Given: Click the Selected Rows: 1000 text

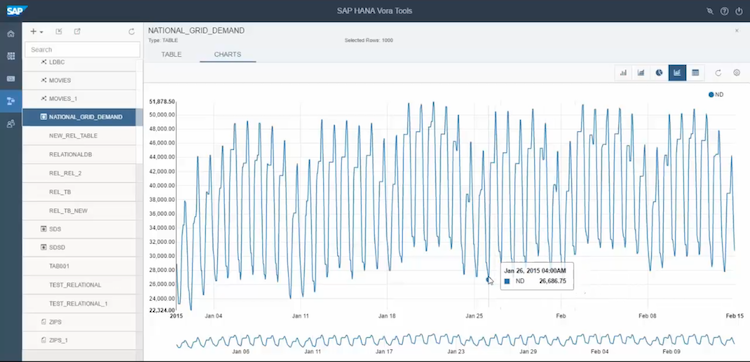Looking at the screenshot, I should tap(369, 41).
